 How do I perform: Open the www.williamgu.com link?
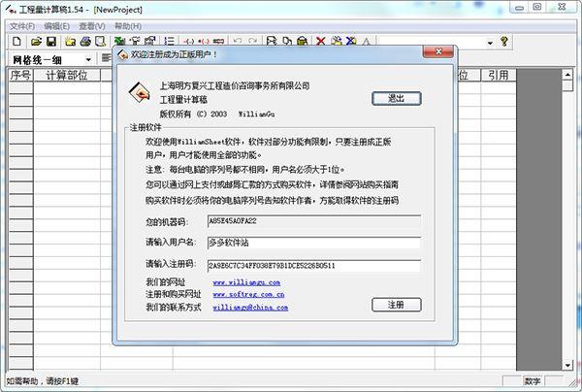coord(246,282)
